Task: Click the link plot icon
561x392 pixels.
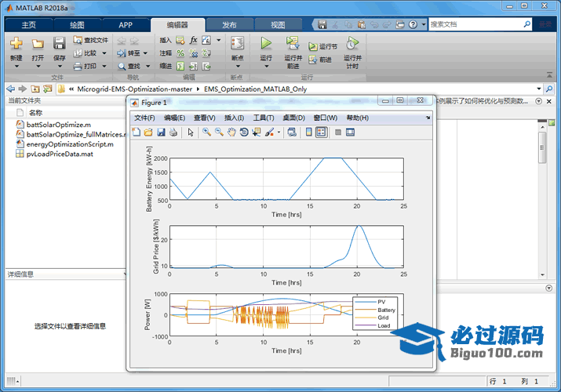Action: pyautogui.click(x=292, y=132)
